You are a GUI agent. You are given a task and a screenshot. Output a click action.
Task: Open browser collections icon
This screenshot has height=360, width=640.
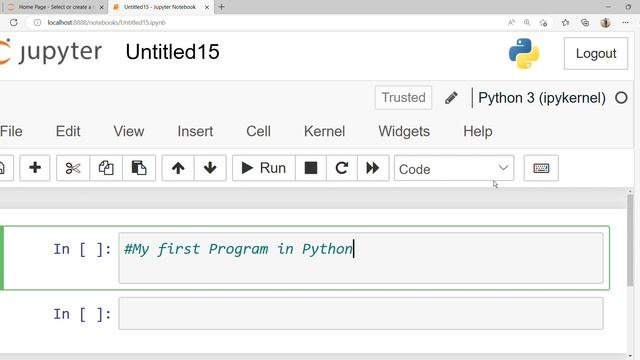[x=585, y=22]
